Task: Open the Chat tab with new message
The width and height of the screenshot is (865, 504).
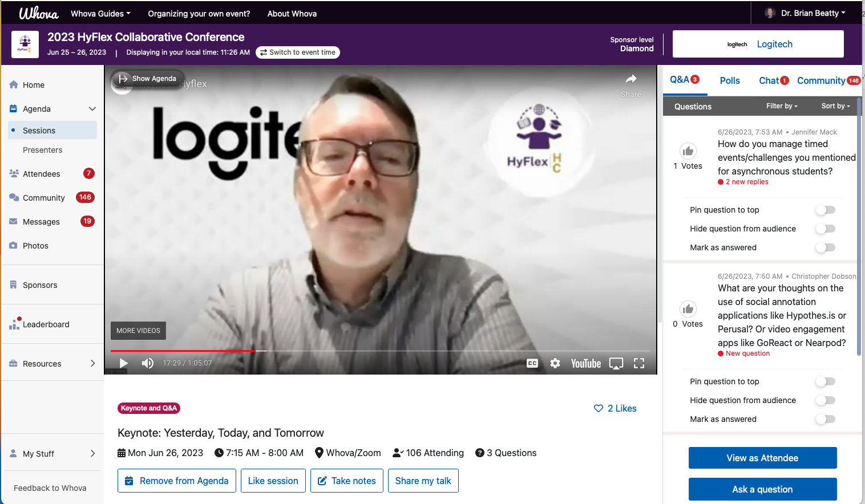Action: (769, 80)
